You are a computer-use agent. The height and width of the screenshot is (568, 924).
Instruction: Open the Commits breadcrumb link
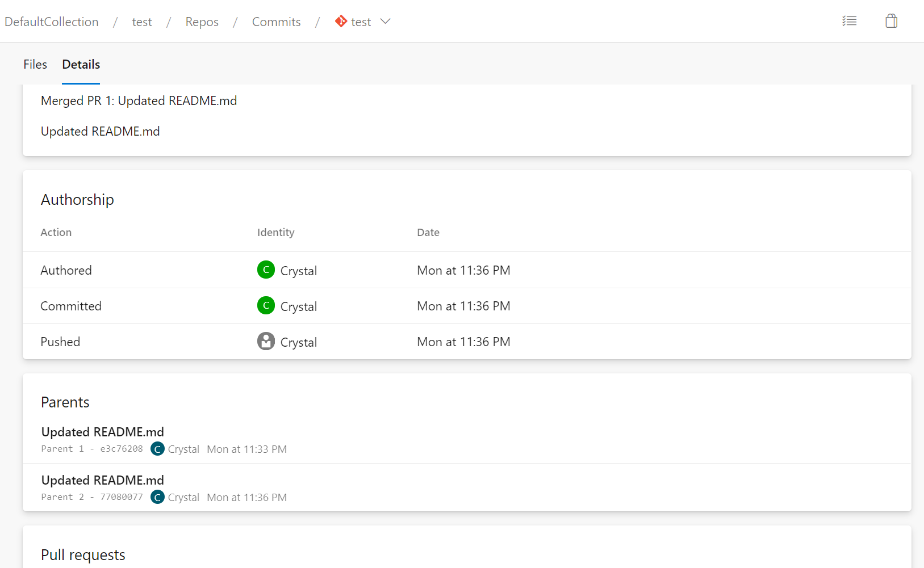point(276,22)
